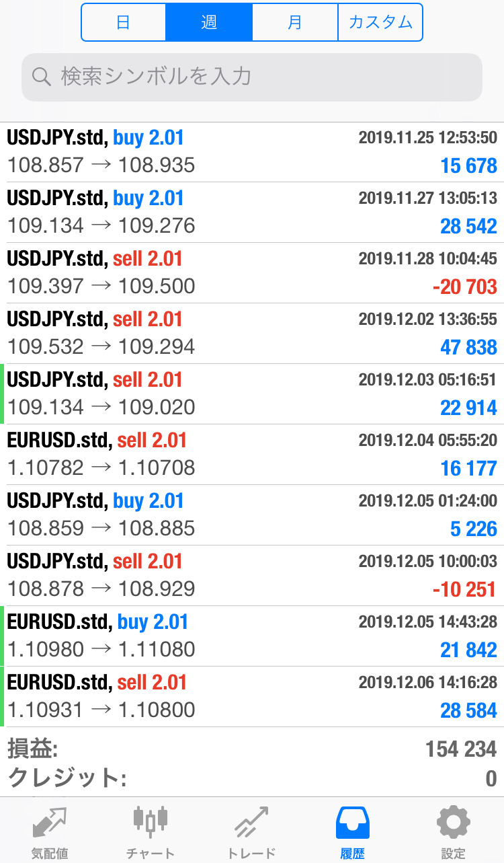Tap the USDJPY buy trade with 5 226 profit
Viewport: 504px width, 863px height.
tap(252, 515)
